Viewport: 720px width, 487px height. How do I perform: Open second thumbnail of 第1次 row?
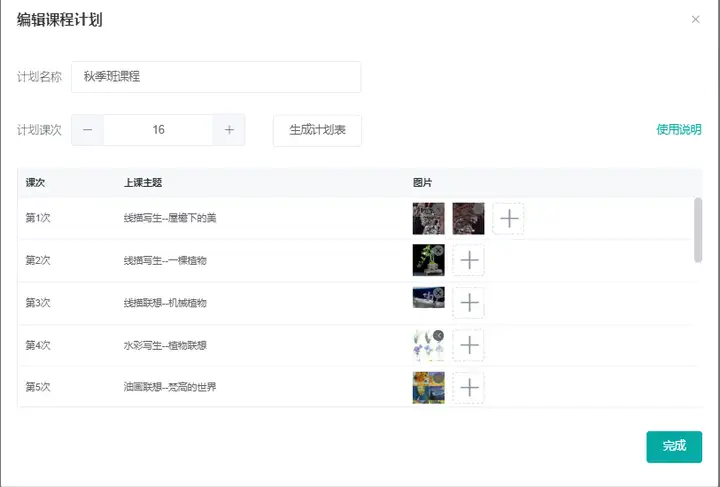468,218
